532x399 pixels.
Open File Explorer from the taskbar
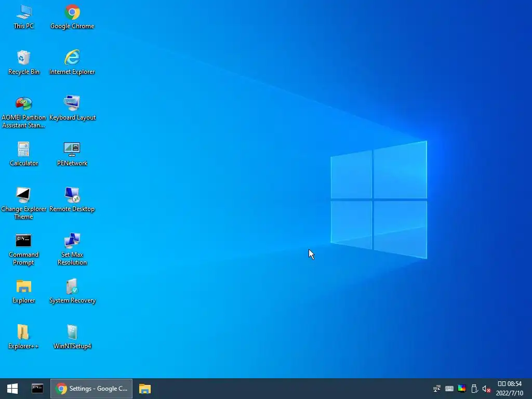pos(145,389)
